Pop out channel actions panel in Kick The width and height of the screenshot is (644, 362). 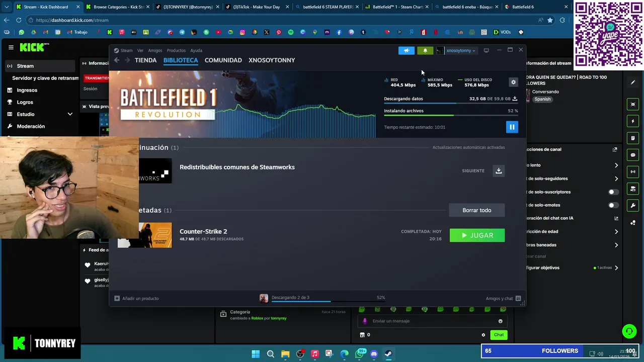pyautogui.click(x=615, y=149)
